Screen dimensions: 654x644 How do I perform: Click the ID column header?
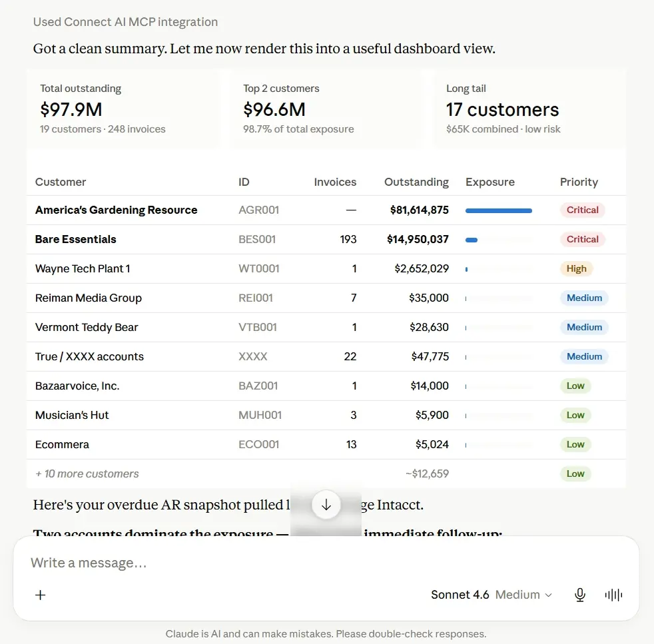244,182
